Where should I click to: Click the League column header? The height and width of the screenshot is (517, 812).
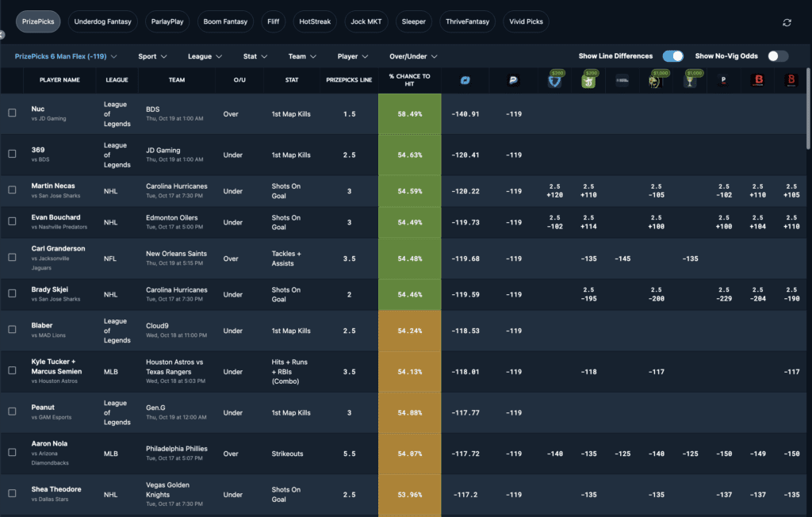[x=117, y=80]
